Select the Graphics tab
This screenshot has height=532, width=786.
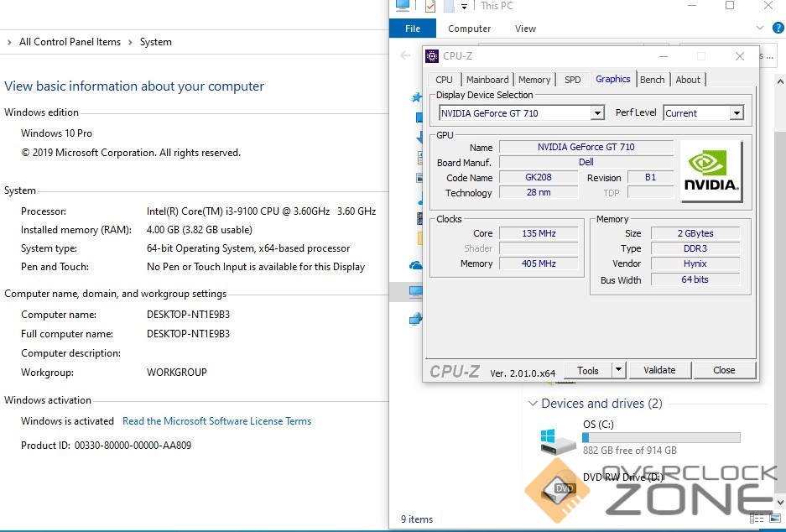(613, 79)
